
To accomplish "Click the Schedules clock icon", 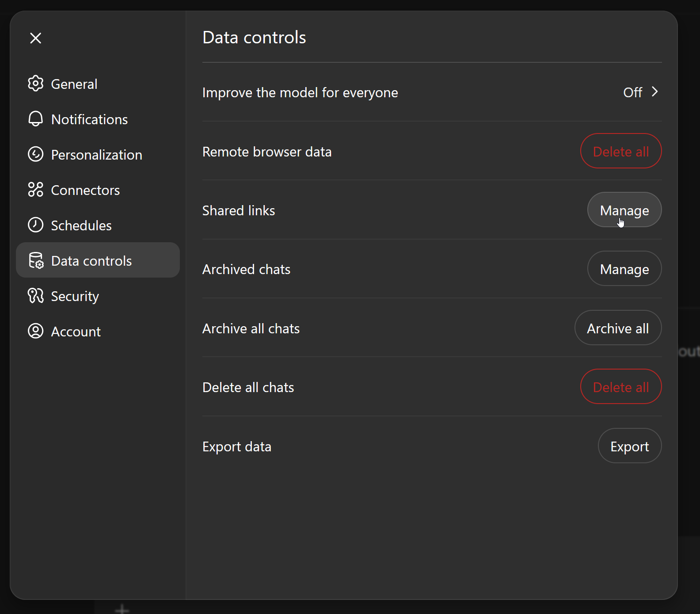I will click(36, 225).
